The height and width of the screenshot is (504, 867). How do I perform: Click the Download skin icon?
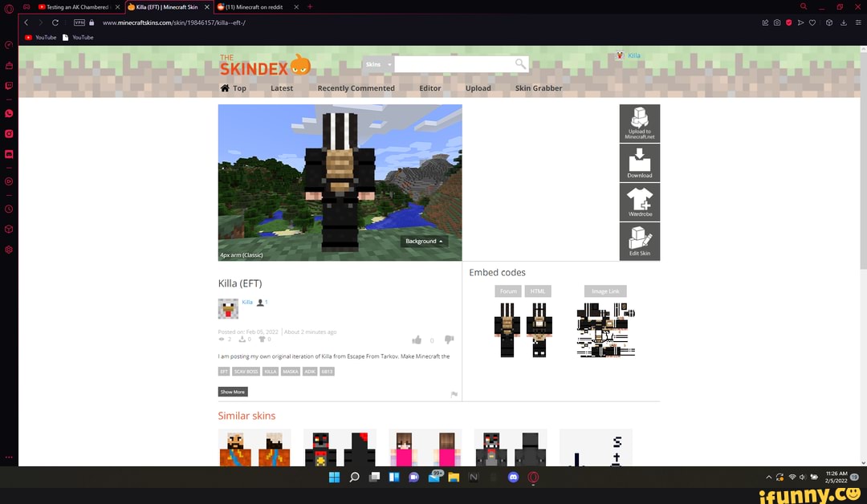[640, 163]
